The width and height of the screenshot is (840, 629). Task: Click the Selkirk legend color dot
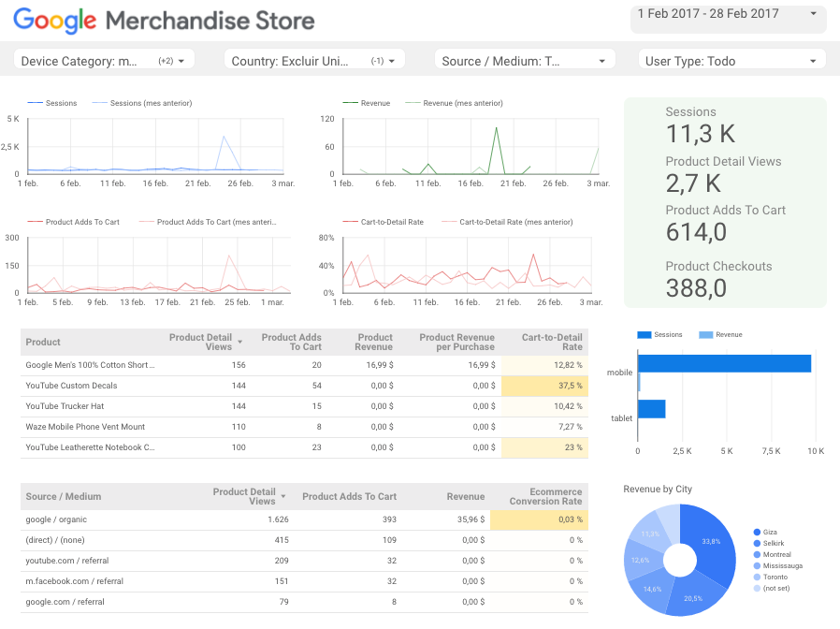[x=757, y=543]
